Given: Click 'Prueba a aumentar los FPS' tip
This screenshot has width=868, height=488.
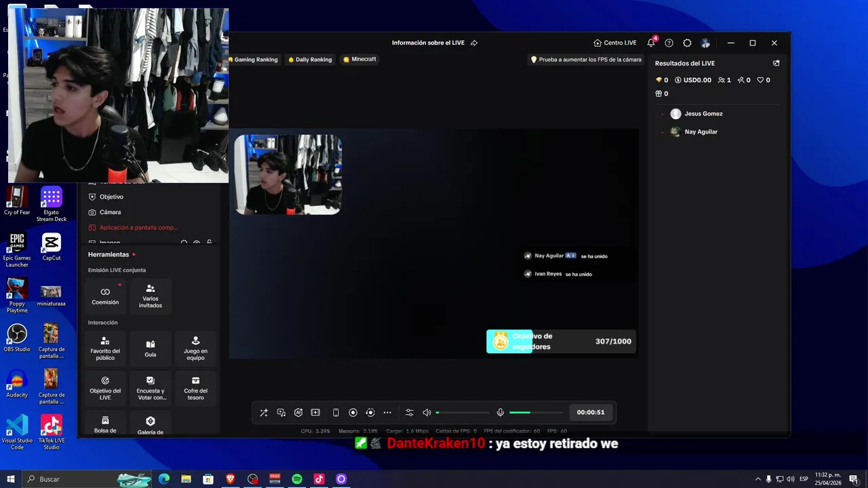Looking at the screenshot, I should coord(586,60).
